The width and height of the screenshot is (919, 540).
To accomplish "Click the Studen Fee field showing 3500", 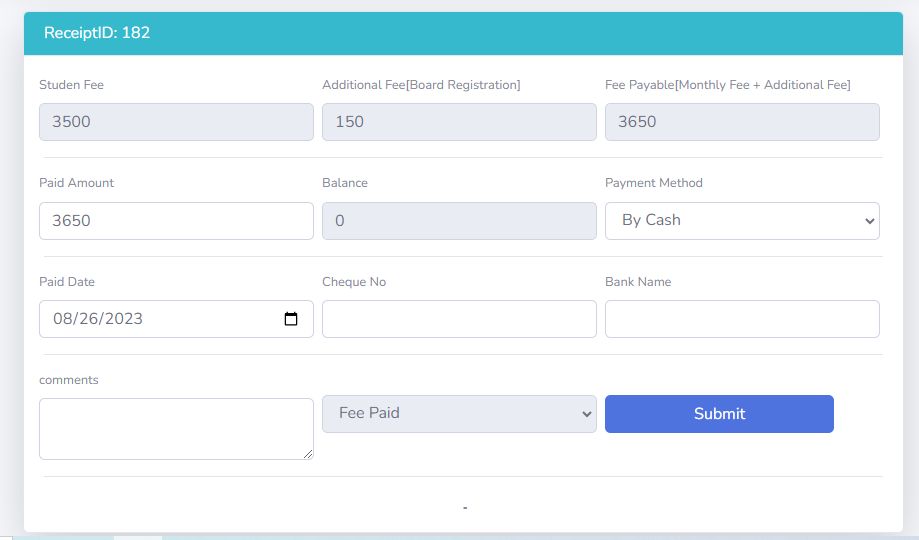I will pyautogui.click(x=176, y=122).
